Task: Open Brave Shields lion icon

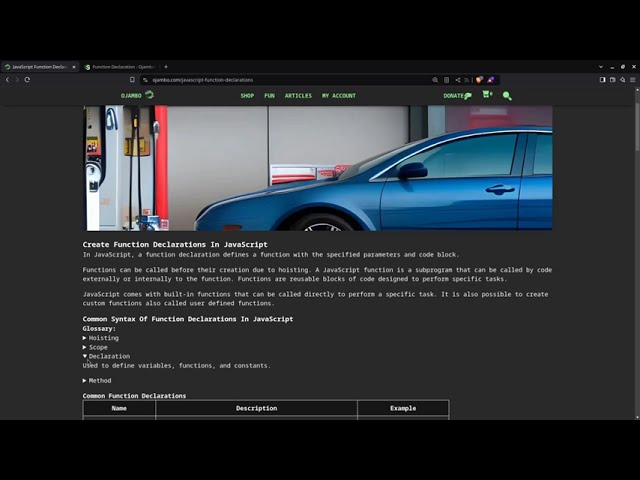Action: 479,80
